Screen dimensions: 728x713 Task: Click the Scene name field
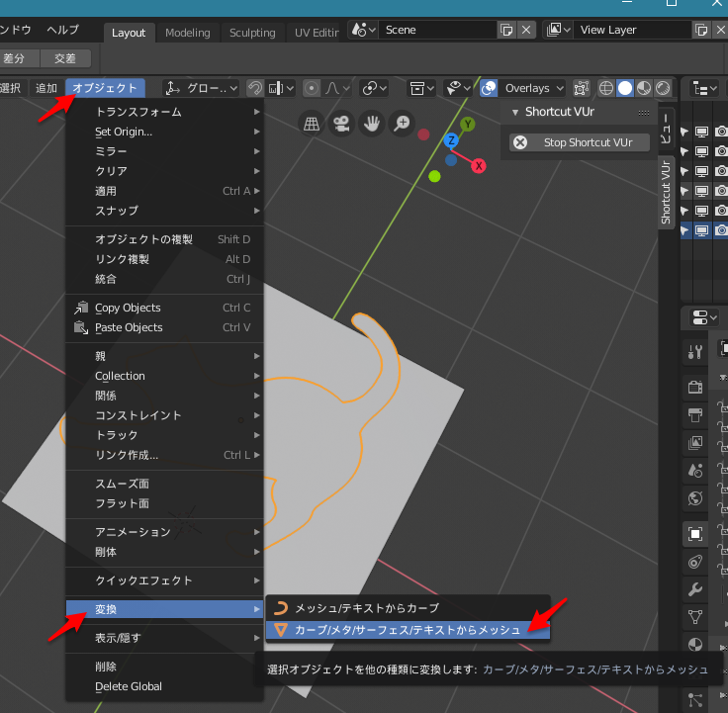point(437,31)
